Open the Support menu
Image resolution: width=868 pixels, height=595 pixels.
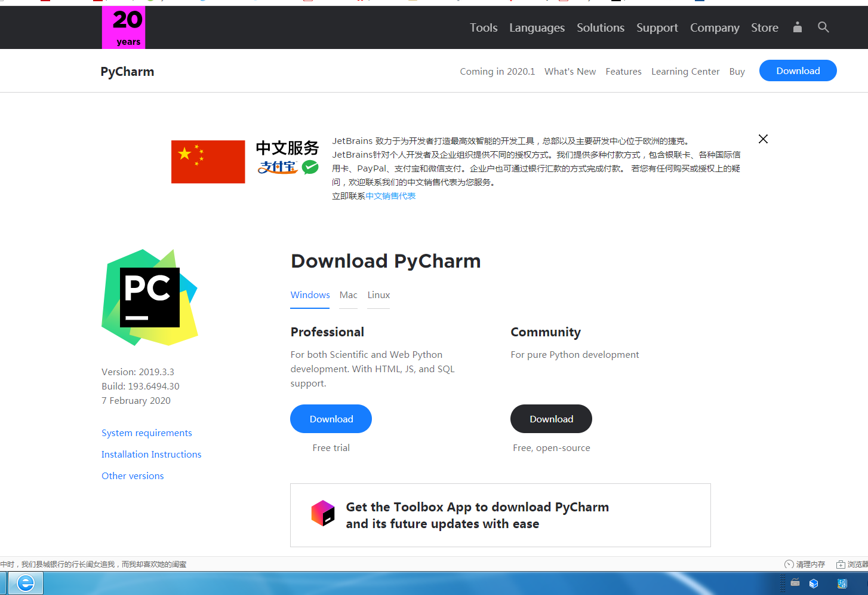pos(657,27)
